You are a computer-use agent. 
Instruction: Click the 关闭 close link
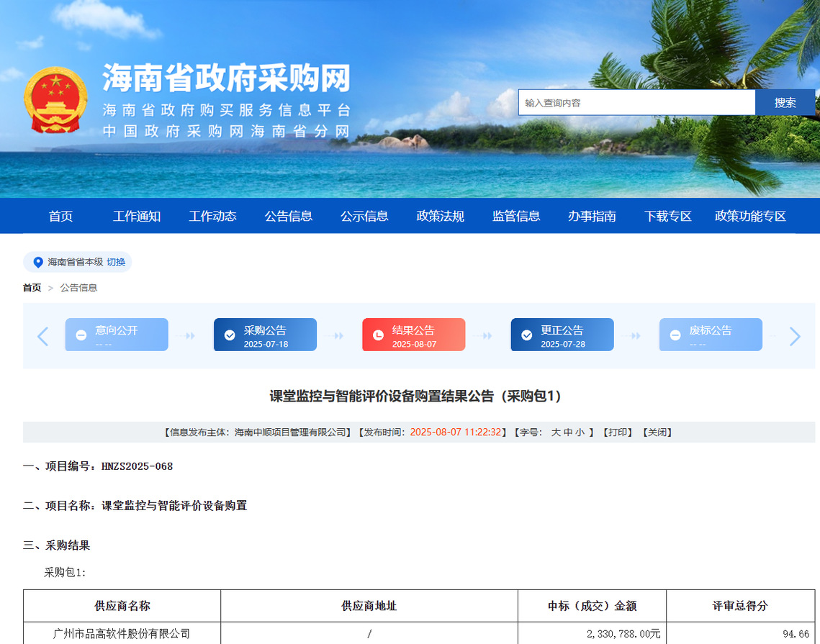(657, 432)
